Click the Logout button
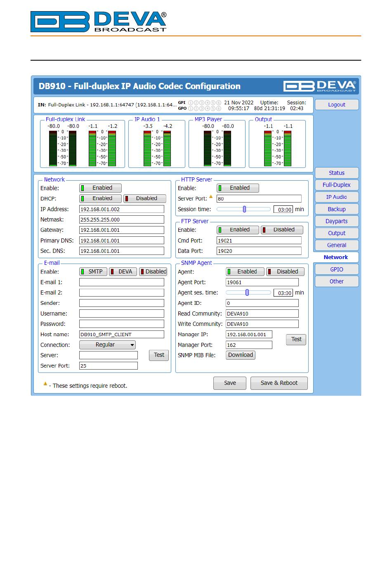 [x=337, y=105]
